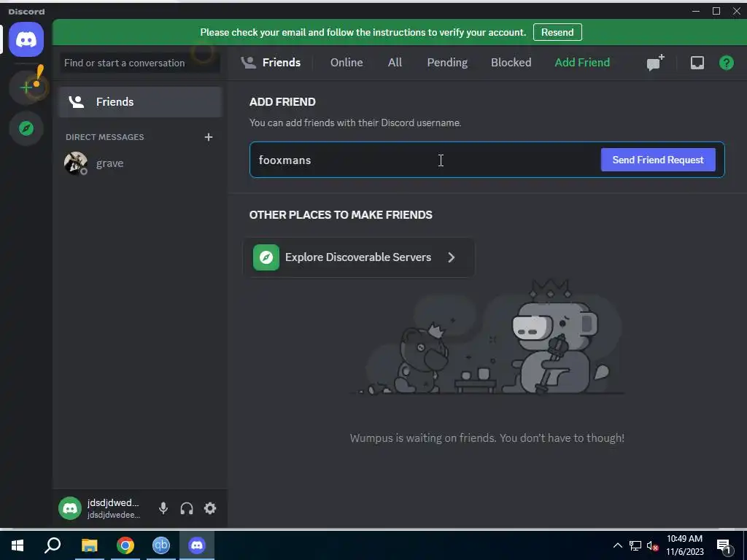Expand the Explore Discoverable Servers chevron
747x560 pixels.
451,257
